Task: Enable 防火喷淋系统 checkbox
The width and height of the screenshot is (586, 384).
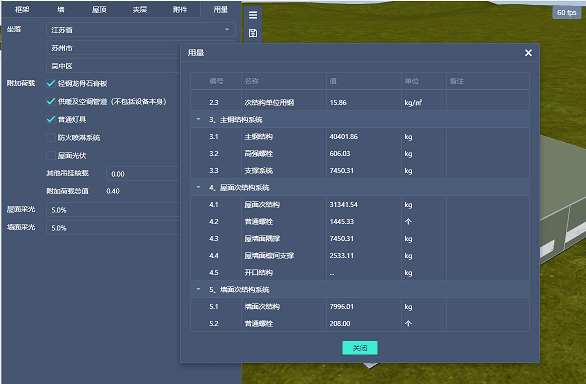Action: coord(51,138)
